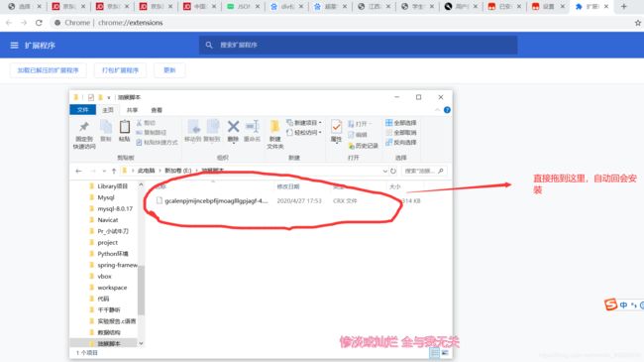Sort files by 修改日期 column
The height and width of the screenshot is (362, 644).
click(288, 186)
